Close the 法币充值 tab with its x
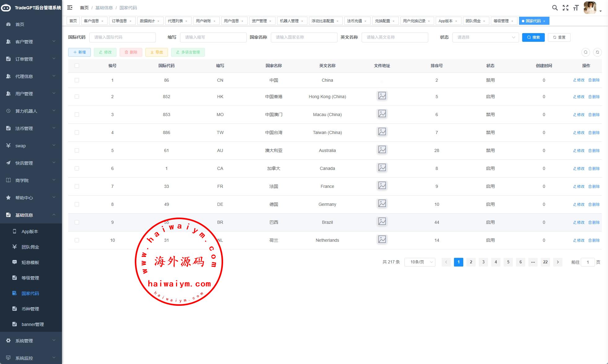This screenshot has height=364, width=608. tap(365, 21)
